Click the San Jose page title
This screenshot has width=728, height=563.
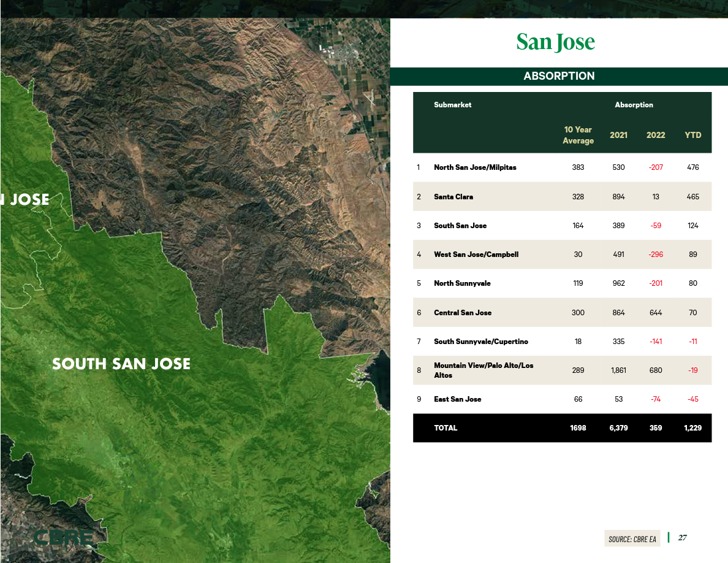555,42
